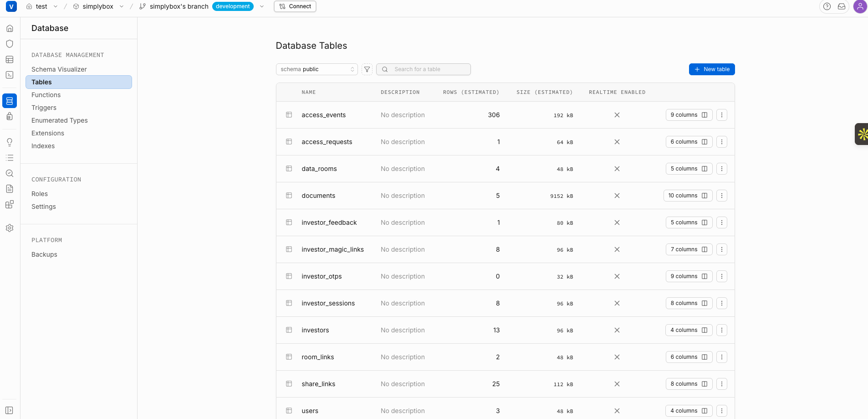View 7 columns of investor_magic_links
Image resolution: width=868 pixels, height=419 pixels.
(689, 249)
